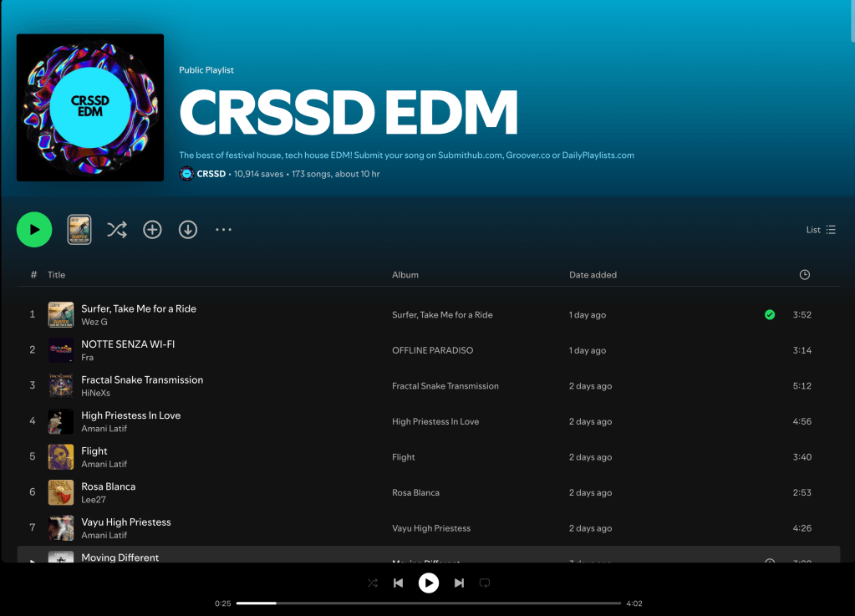The image size is (855, 616).
Task: Open artist Lee27
Action: click(x=94, y=499)
